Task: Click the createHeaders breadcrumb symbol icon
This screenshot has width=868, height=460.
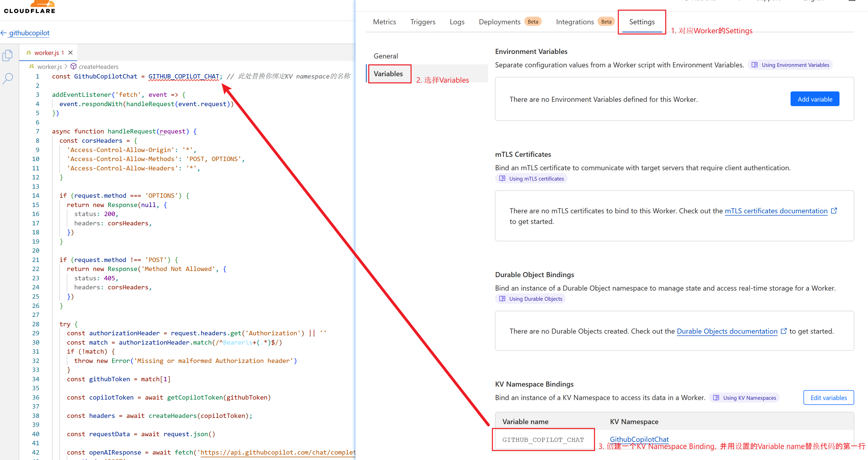Action: tap(73, 66)
